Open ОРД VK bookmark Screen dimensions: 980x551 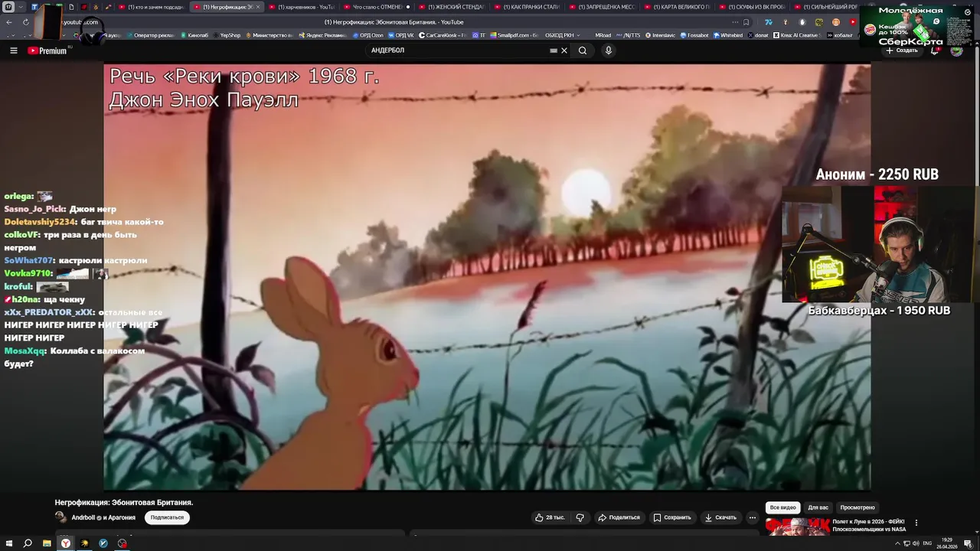pos(400,35)
